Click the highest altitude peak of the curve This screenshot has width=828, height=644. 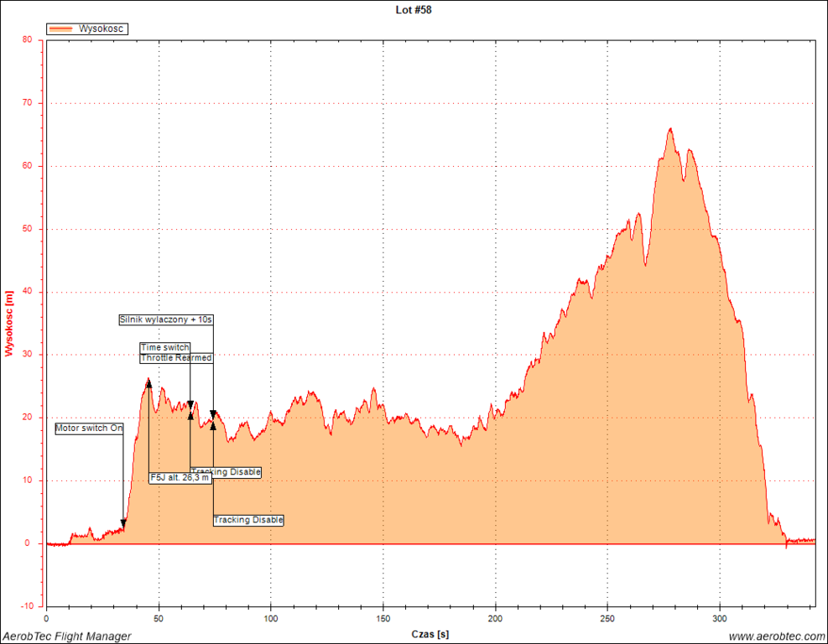point(670,128)
